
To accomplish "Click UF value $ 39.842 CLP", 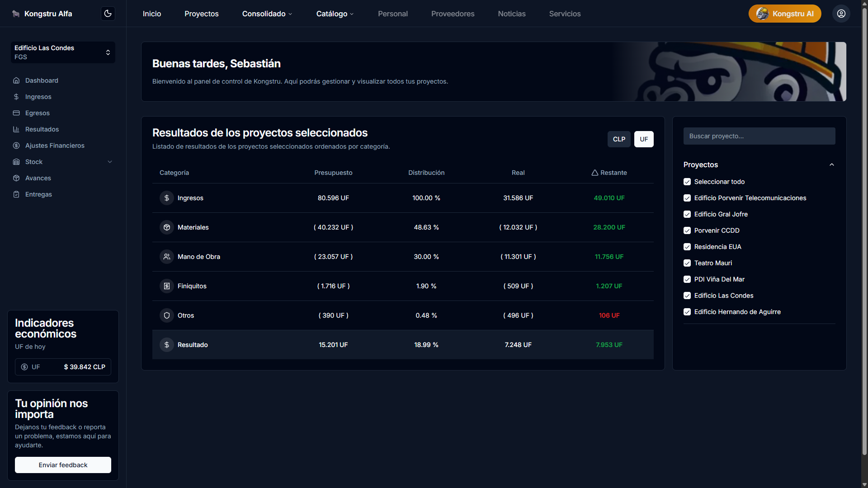I will pos(85,367).
